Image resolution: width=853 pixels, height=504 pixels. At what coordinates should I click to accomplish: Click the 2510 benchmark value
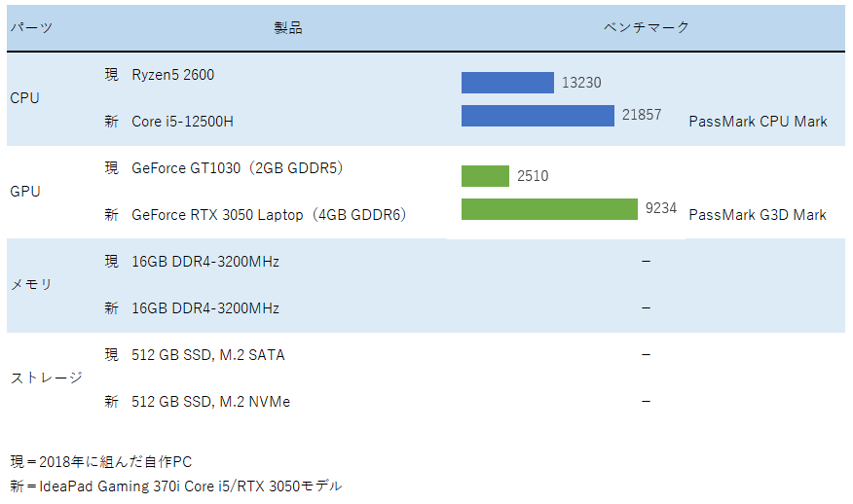(533, 176)
